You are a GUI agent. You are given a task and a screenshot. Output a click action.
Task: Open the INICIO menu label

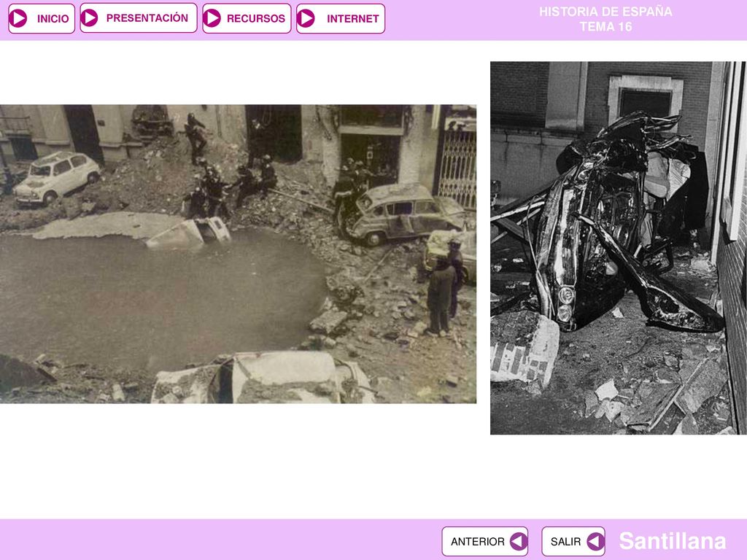(53, 19)
